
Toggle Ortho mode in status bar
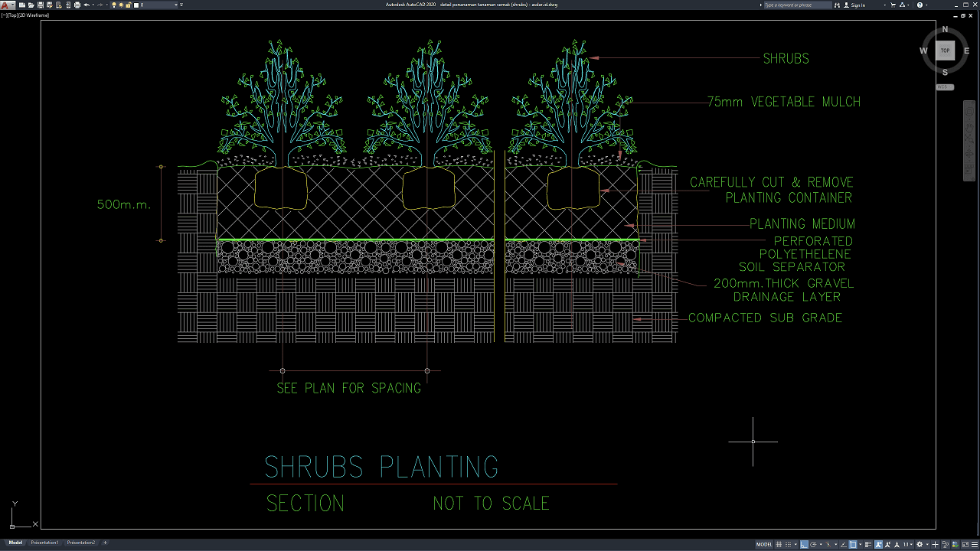[x=804, y=544]
